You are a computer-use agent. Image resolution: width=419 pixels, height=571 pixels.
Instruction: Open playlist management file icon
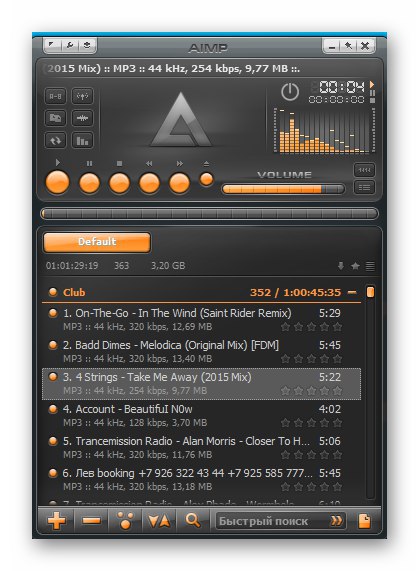pos(365,521)
